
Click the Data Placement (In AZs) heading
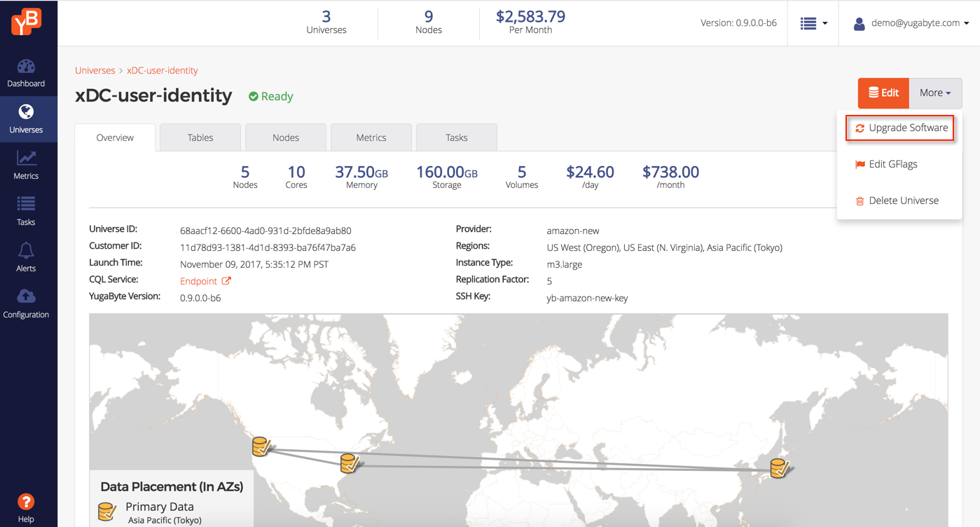pos(172,486)
